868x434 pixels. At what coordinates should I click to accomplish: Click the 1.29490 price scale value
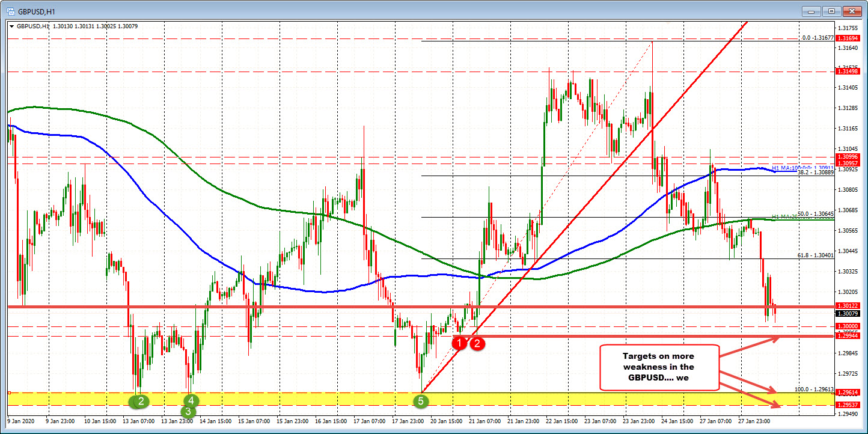pyautogui.click(x=849, y=414)
